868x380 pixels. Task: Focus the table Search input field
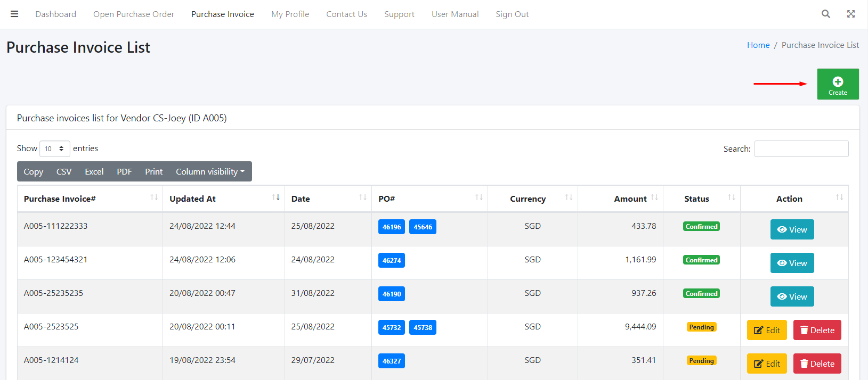pos(801,149)
